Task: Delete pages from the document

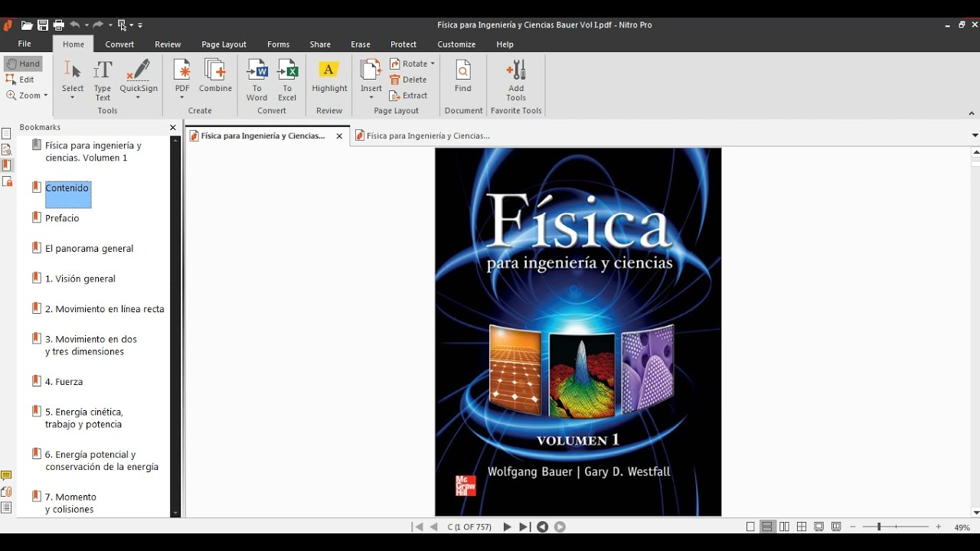Action: click(408, 80)
